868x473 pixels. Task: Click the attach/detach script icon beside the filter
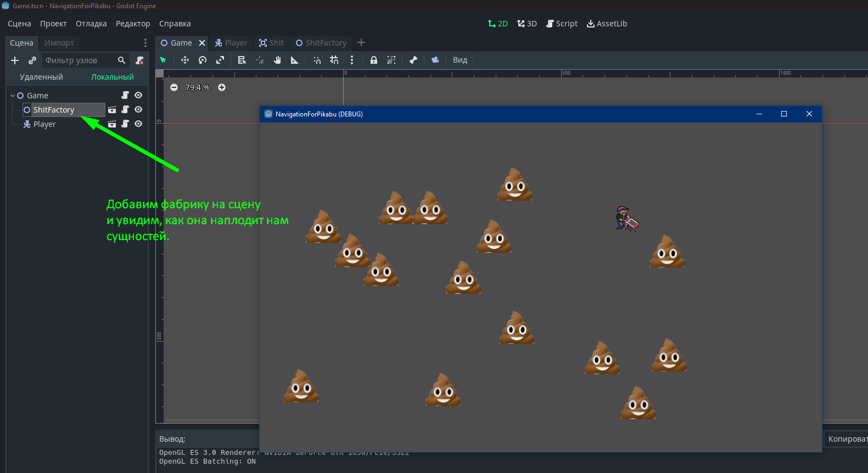click(139, 60)
